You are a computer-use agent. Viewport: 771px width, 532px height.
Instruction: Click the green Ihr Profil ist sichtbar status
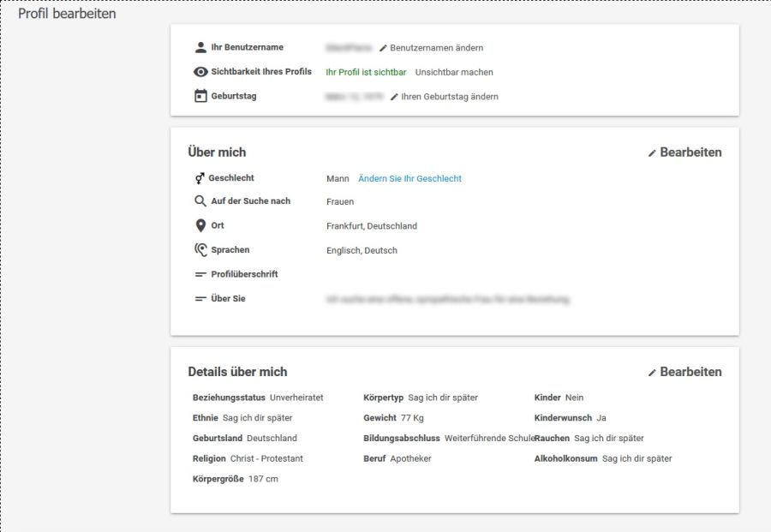[366, 73]
